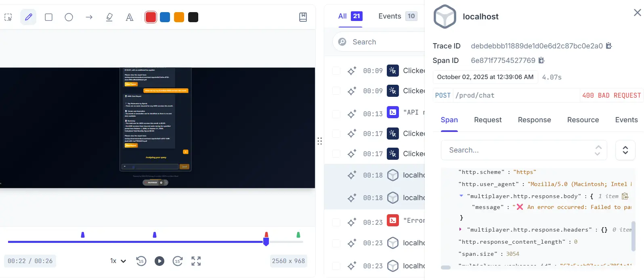
Task: Switch to the All events tab
Action: point(350,16)
